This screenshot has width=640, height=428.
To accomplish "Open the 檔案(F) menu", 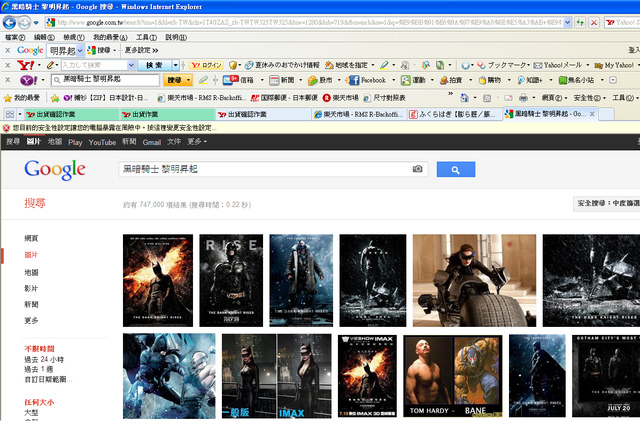I will [x=15, y=37].
